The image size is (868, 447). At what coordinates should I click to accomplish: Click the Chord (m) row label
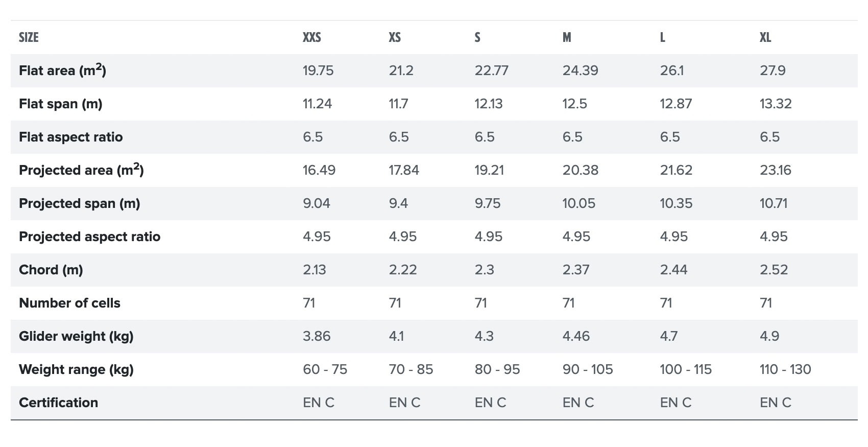pyautogui.click(x=51, y=270)
